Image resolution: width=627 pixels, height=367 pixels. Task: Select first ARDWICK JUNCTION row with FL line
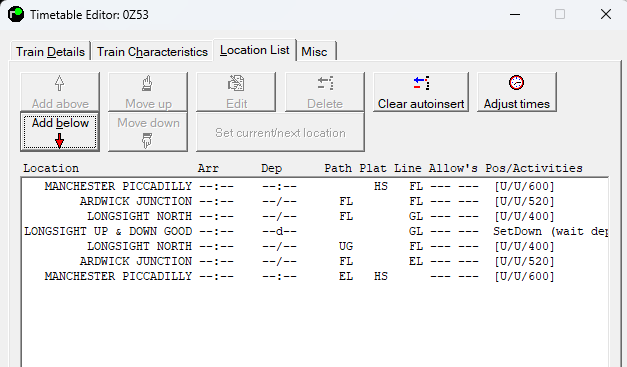tap(315, 201)
